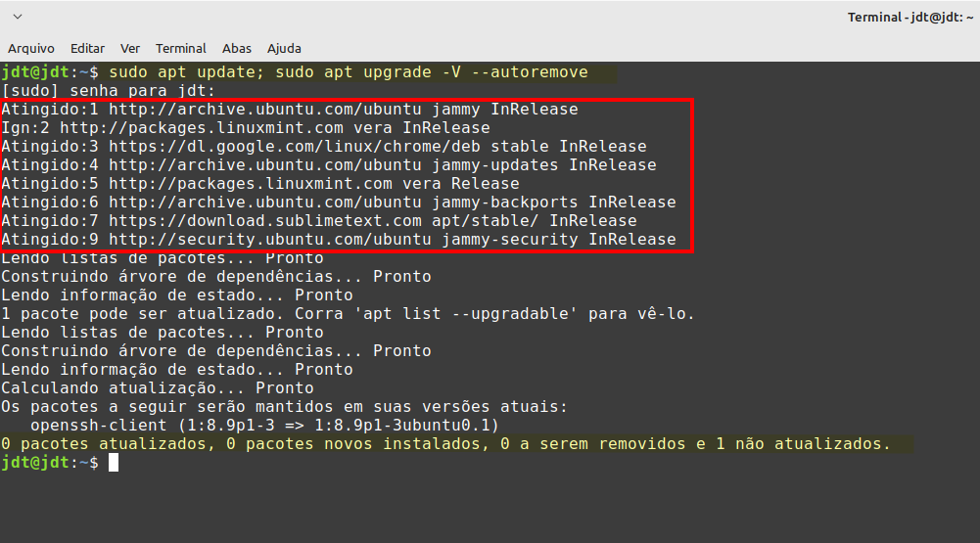Image resolution: width=980 pixels, height=543 pixels.
Task: Click the 'Atingido:3' dl.google.com chrome line
Action: 324,146
